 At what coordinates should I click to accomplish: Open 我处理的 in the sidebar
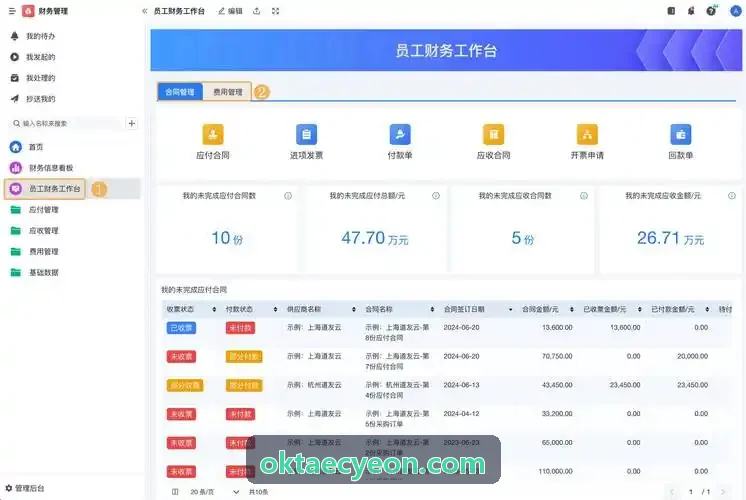[32, 78]
